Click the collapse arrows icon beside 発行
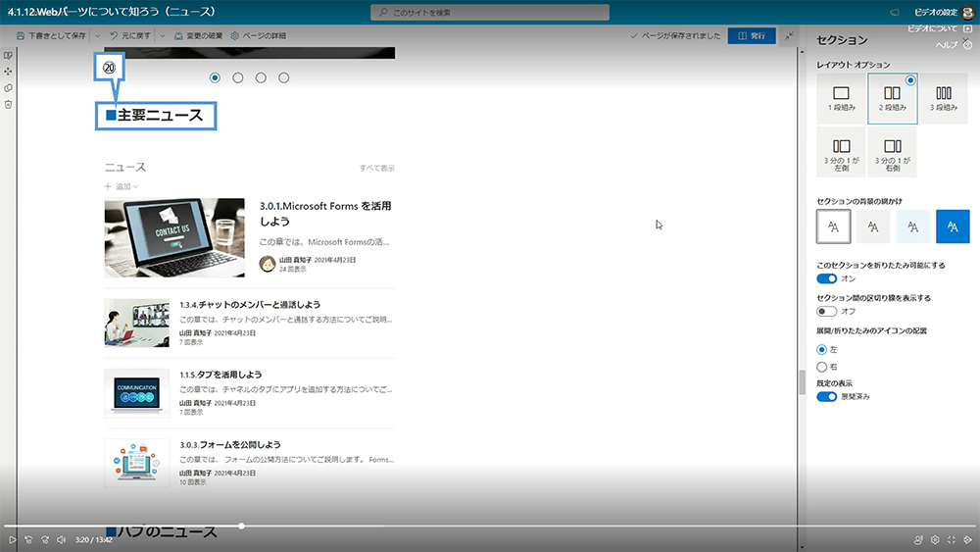Image resolution: width=980 pixels, height=552 pixels. (x=789, y=35)
